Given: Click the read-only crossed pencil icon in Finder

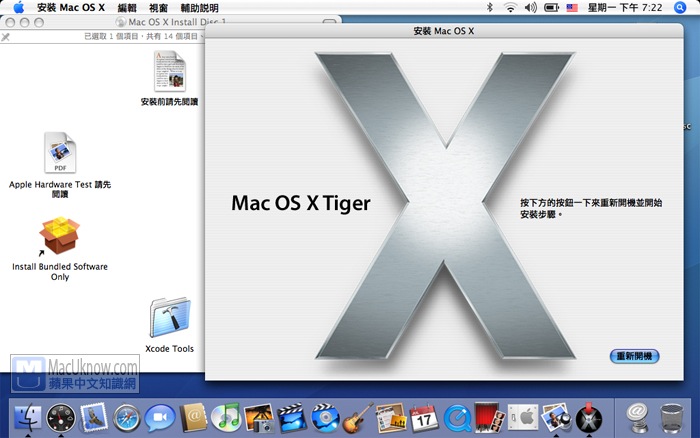Looking at the screenshot, I should [x=5, y=37].
